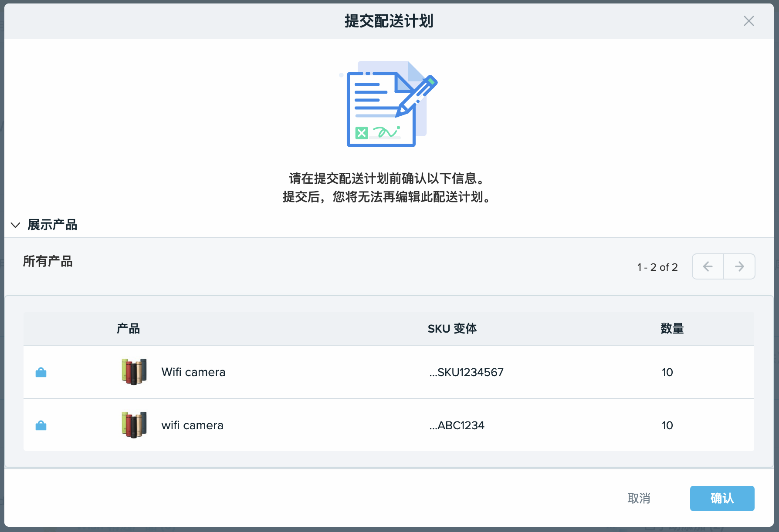Click the blue bag icon beside Wifi camera
Image resolution: width=779 pixels, height=532 pixels.
41,372
